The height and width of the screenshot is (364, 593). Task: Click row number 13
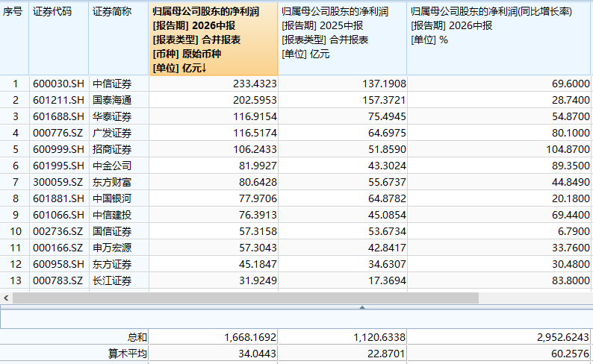tap(16, 280)
